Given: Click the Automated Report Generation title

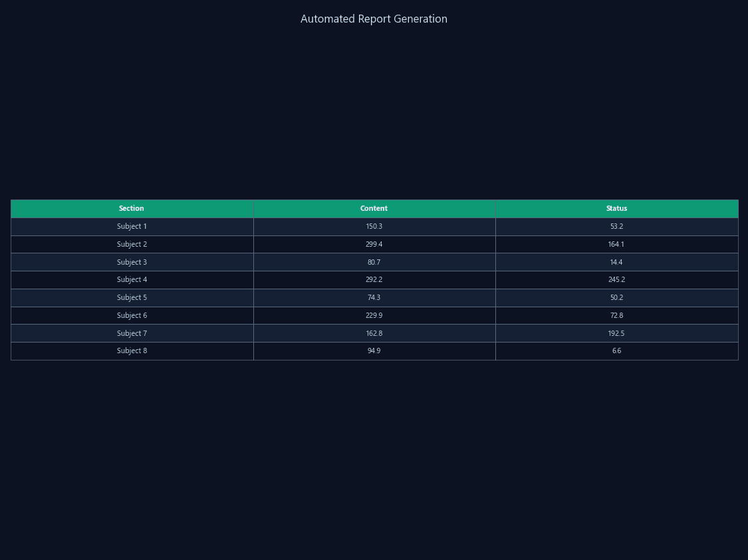Looking at the screenshot, I should [x=374, y=19].
